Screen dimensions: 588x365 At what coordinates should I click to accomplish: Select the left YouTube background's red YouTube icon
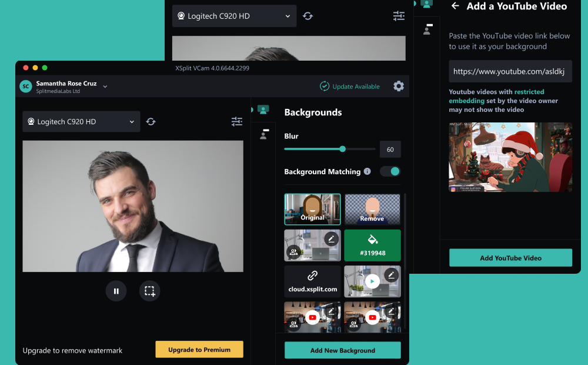coord(312,318)
